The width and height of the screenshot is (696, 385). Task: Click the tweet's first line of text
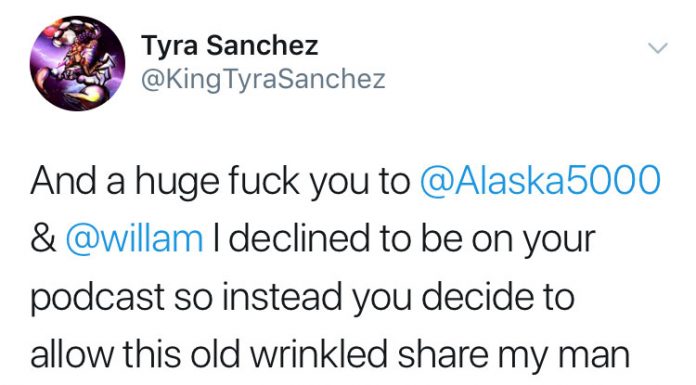coord(345,181)
